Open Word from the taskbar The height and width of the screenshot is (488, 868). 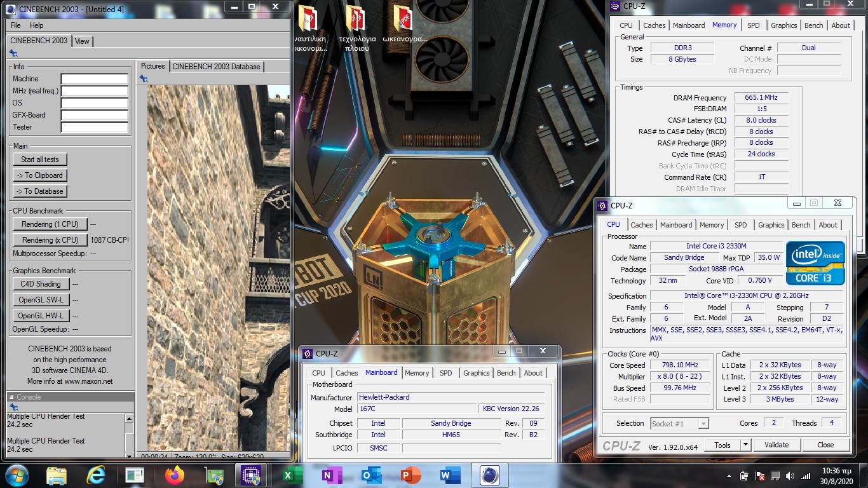click(450, 475)
